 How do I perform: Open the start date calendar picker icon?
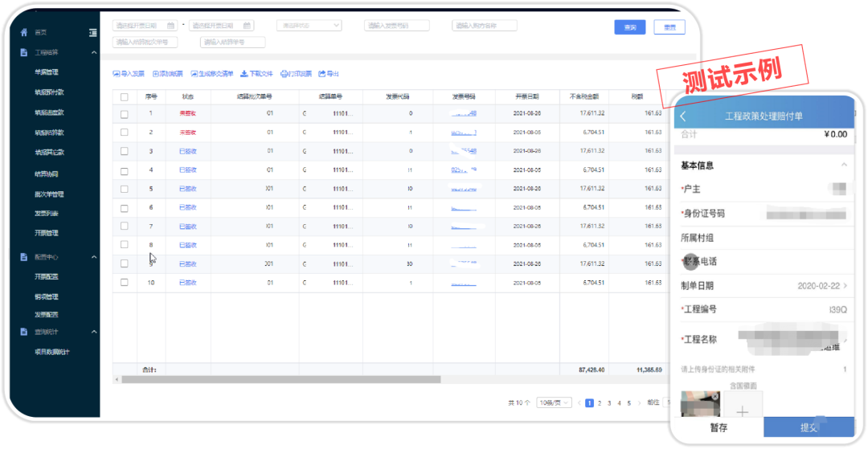[x=171, y=26]
